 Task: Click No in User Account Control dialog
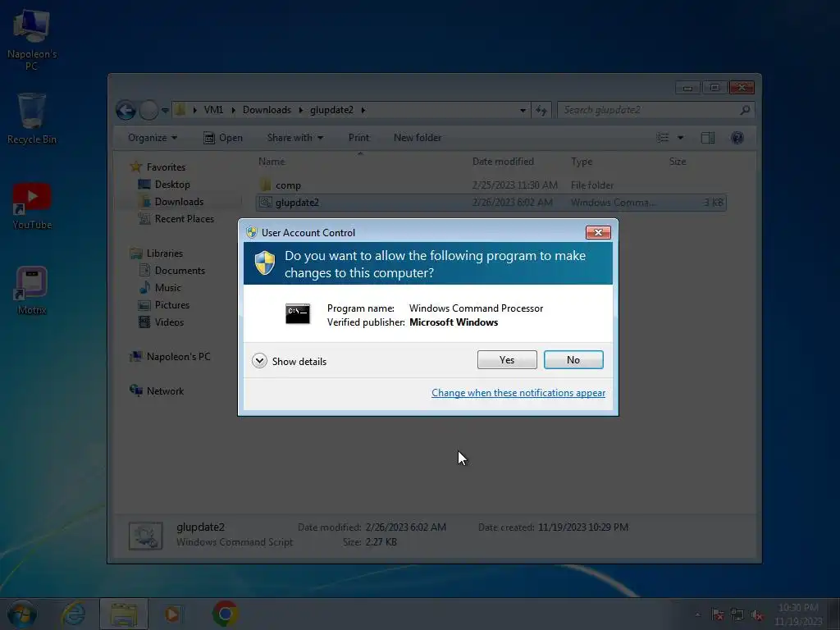coord(573,359)
